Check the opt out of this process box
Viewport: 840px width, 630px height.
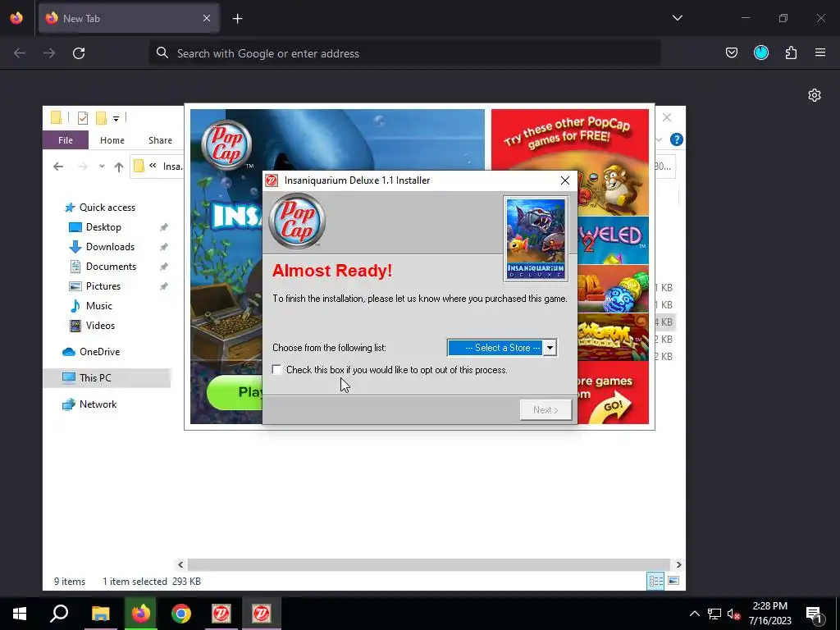point(276,370)
